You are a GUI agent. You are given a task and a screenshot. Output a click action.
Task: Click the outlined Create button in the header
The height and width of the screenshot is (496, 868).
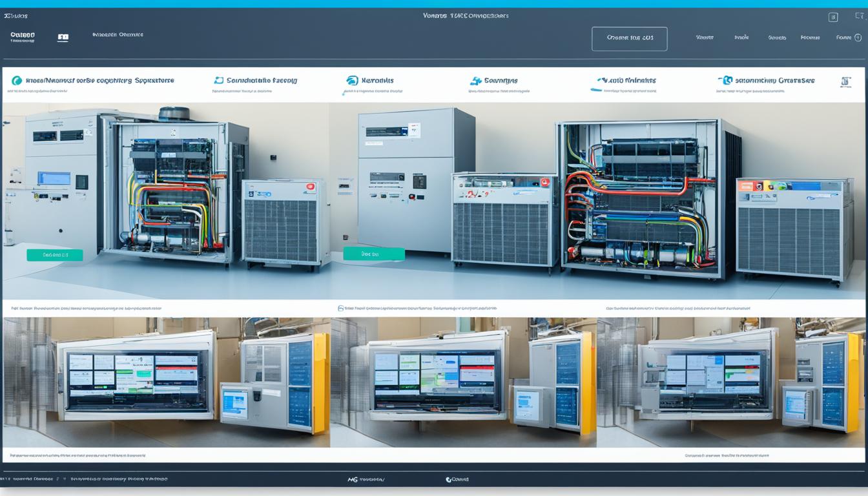[630, 38]
